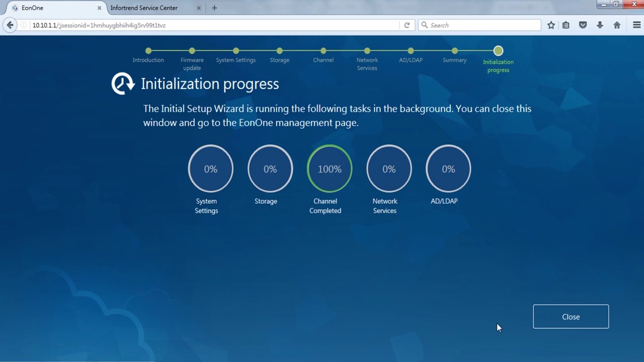Click the browser Search field
Viewport: 644px width, 362px height.
pyautogui.click(x=479, y=25)
